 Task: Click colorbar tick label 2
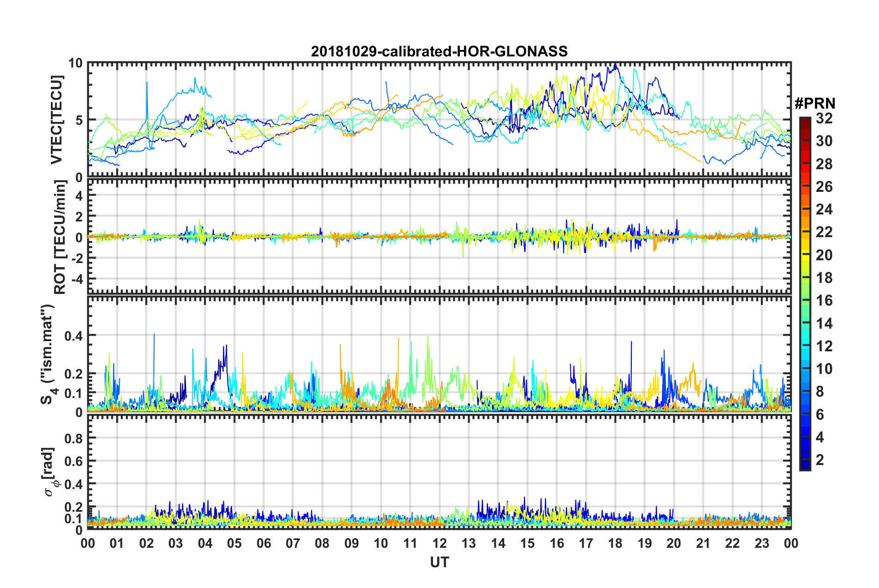820,459
